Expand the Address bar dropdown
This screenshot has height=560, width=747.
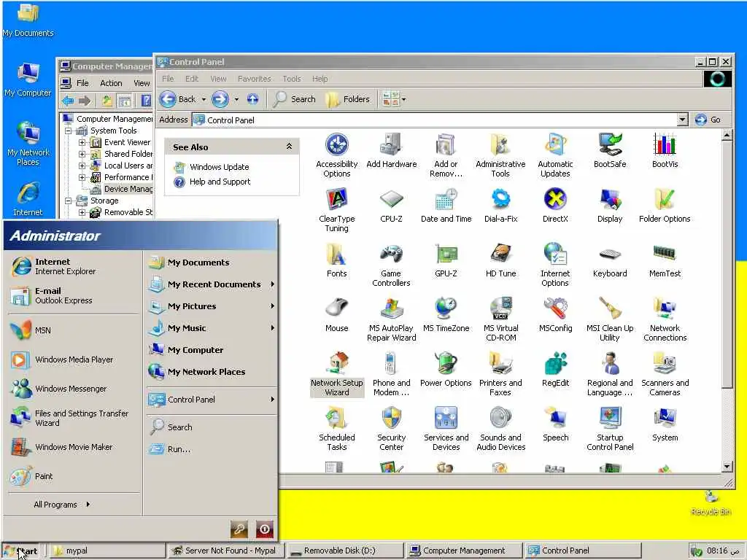[x=682, y=120]
